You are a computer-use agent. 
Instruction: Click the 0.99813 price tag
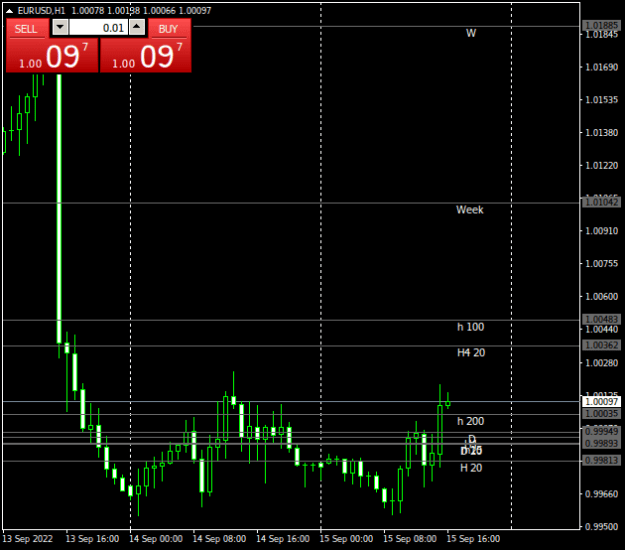coord(601,461)
